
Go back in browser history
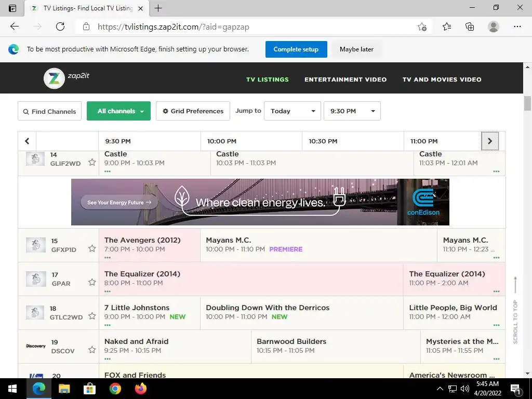click(15, 26)
